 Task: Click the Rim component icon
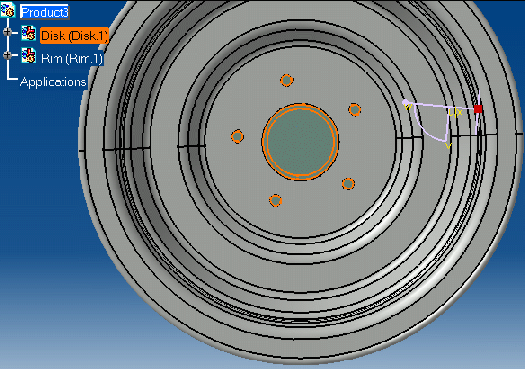(29, 56)
